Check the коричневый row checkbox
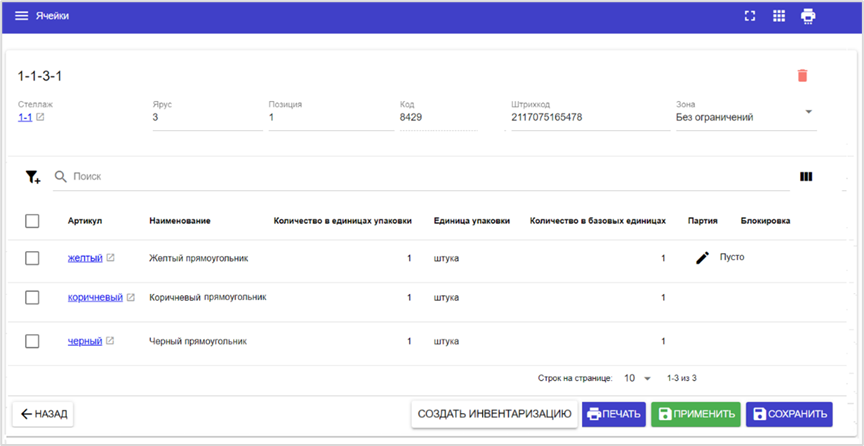Image resolution: width=864 pixels, height=446 pixels. click(x=32, y=297)
